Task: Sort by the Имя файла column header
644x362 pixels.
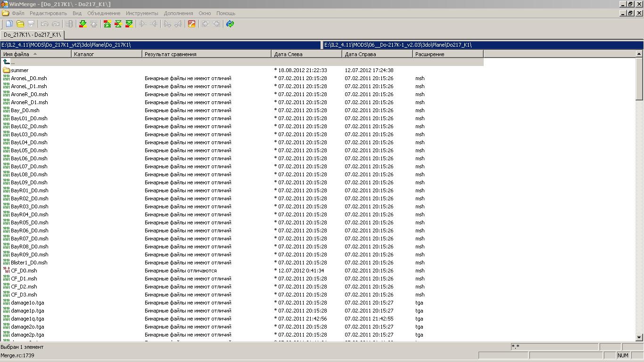Action: pyautogui.click(x=36, y=54)
